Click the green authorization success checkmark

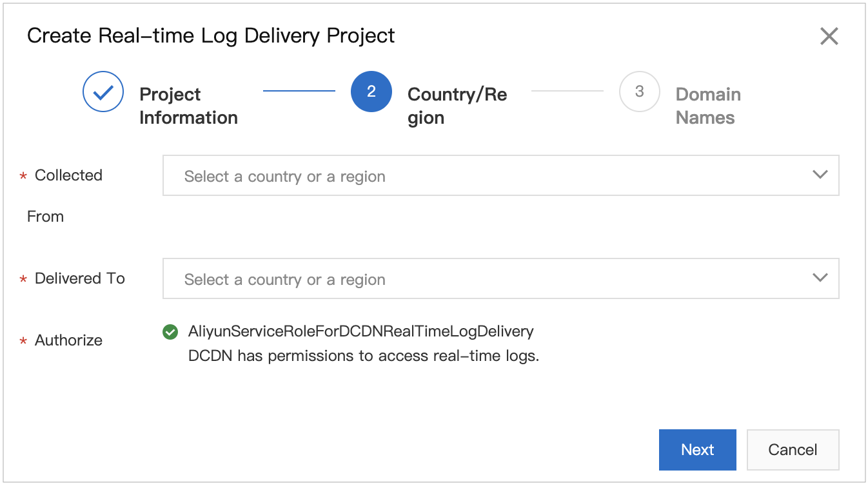(170, 332)
